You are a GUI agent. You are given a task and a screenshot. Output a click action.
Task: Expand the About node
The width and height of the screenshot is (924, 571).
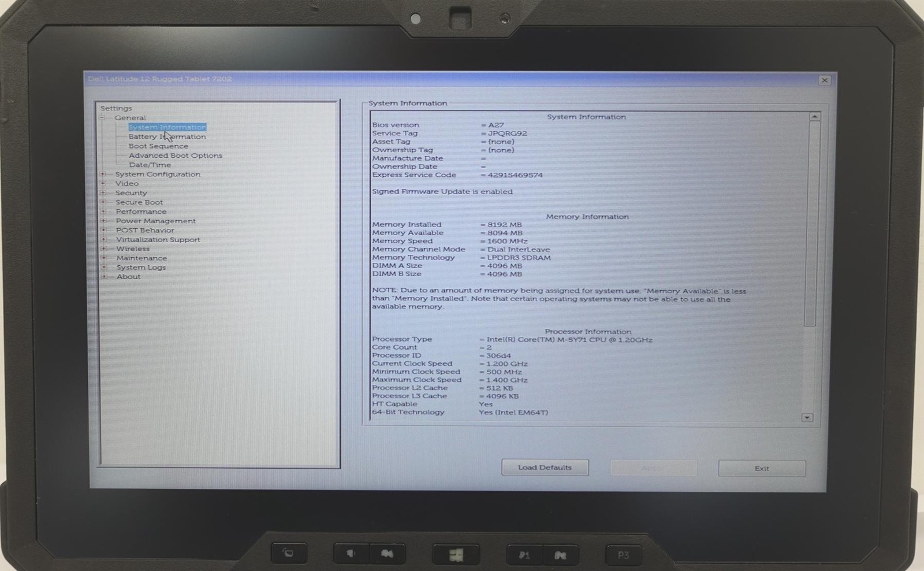point(104,276)
